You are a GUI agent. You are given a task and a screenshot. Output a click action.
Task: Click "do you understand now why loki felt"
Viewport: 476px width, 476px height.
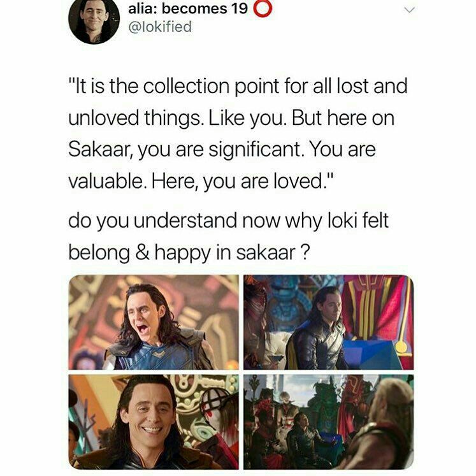pyautogui.click(x=229, y=220)
